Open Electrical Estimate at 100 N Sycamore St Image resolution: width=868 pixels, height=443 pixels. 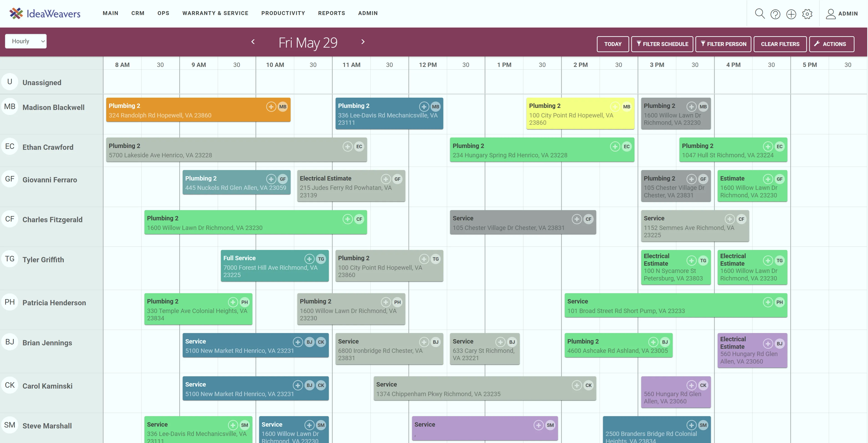pos(676,267)
